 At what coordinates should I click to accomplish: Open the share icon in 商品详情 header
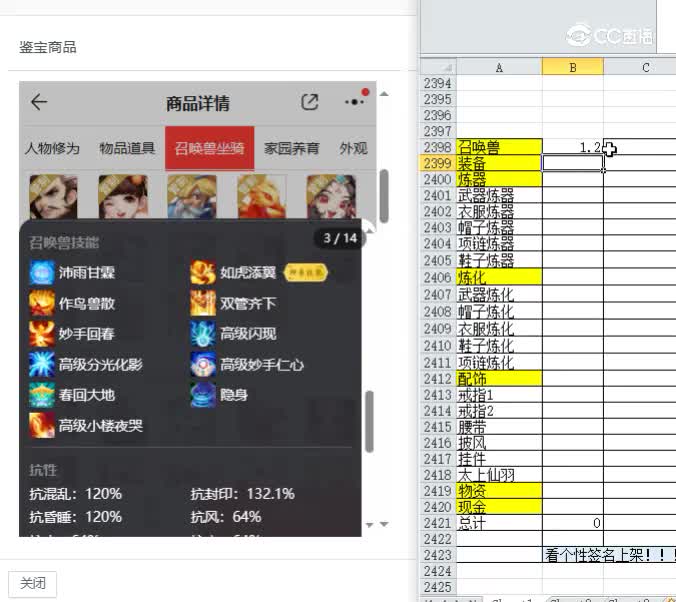tap(310, 102)
